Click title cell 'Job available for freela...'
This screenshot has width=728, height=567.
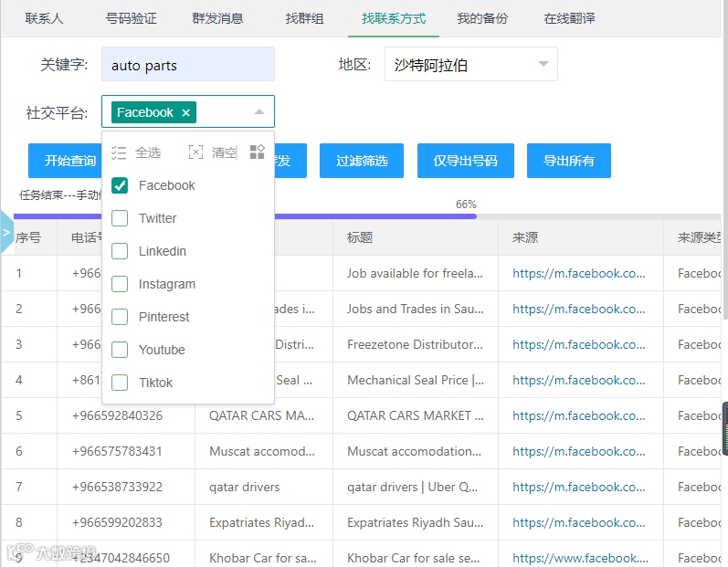pyautogui.click(x=415, y=273)
